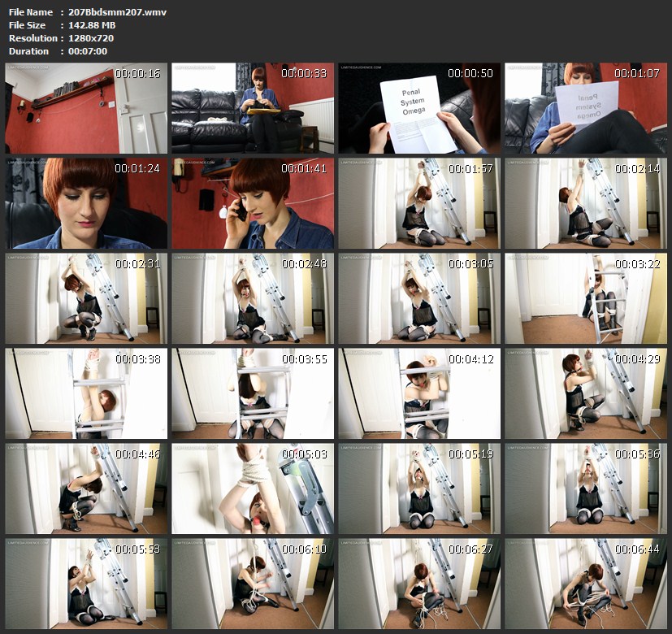Image resolution: width=672 pixels, height=634 pixels.
Task: Select preview frame 00:03:05
Action: (419, 298)
